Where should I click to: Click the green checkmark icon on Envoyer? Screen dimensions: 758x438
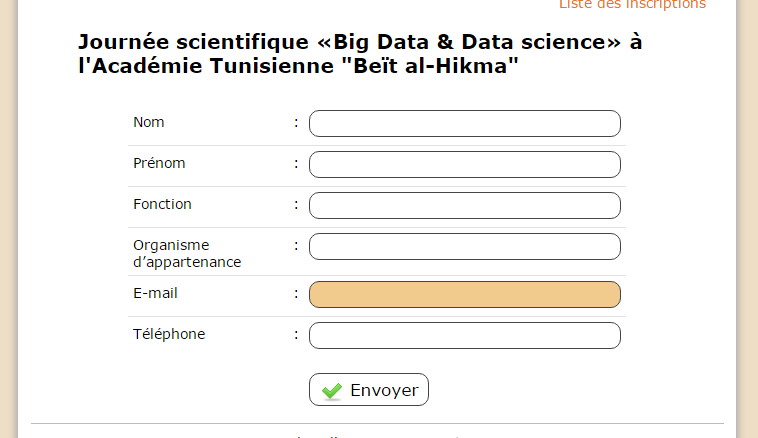(x=332, y=391)
